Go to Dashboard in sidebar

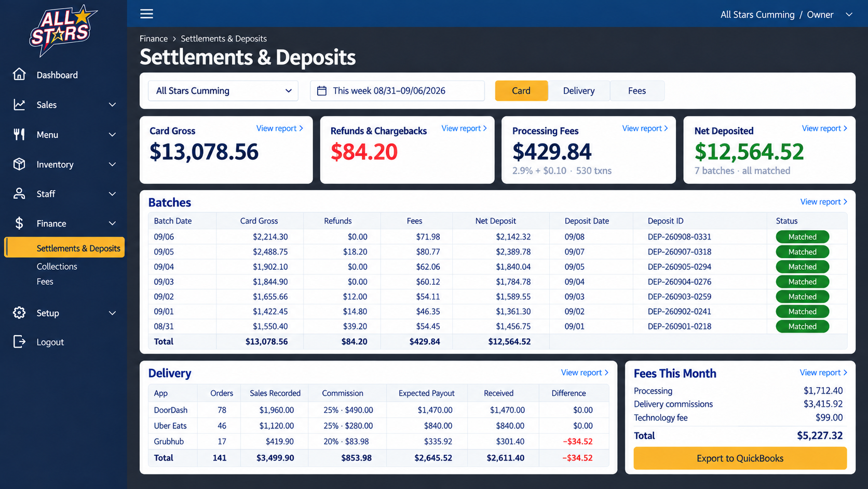(57, 75)
